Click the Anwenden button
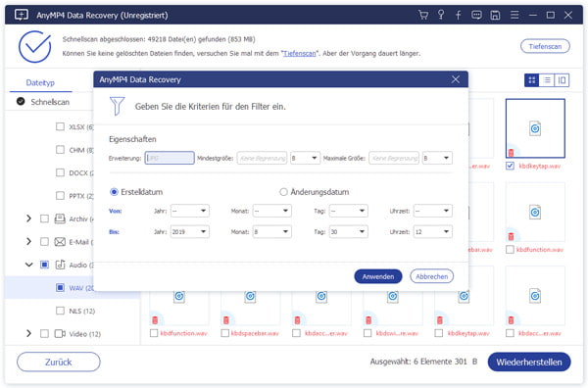Viewport: 588px width, 388px height. click(378, 276)
